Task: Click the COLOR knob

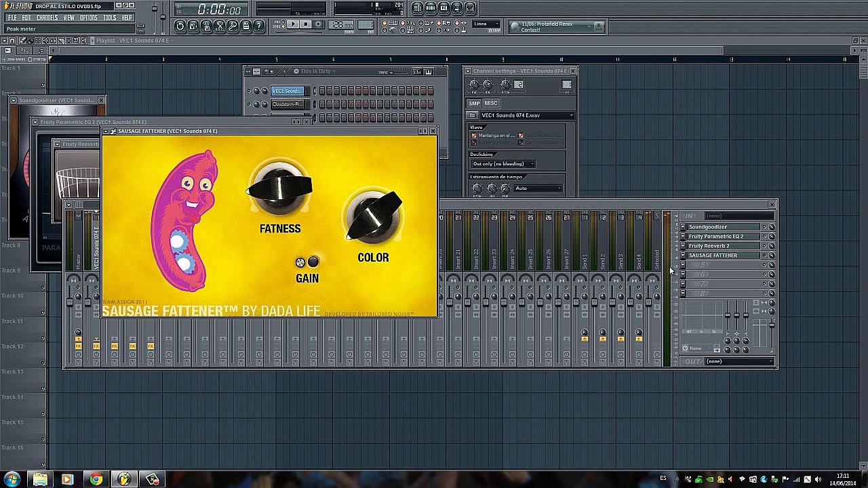Action: pyautogui.click(x=374, y=217)
